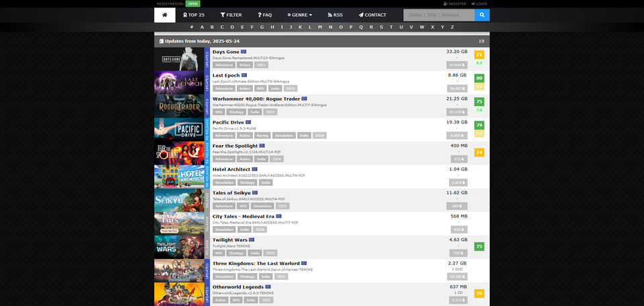Click the 2021 year tag under Days Gone
The height and width of the screenshot is (306, 644).
click(x=261, y=65)
